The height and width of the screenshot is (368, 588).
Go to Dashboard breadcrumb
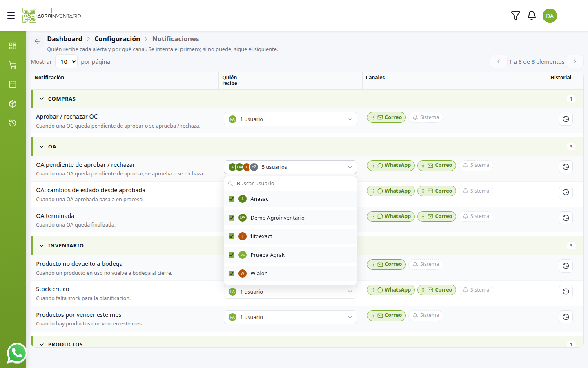65,39
